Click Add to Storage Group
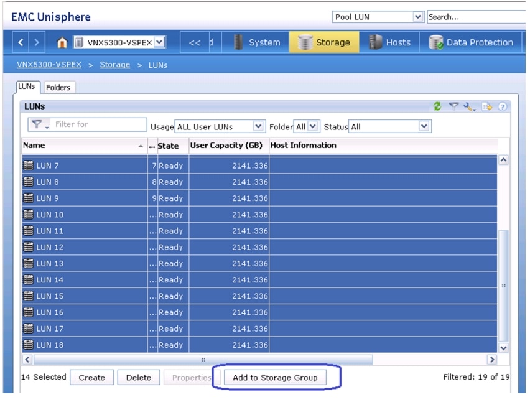 point(275,378)
